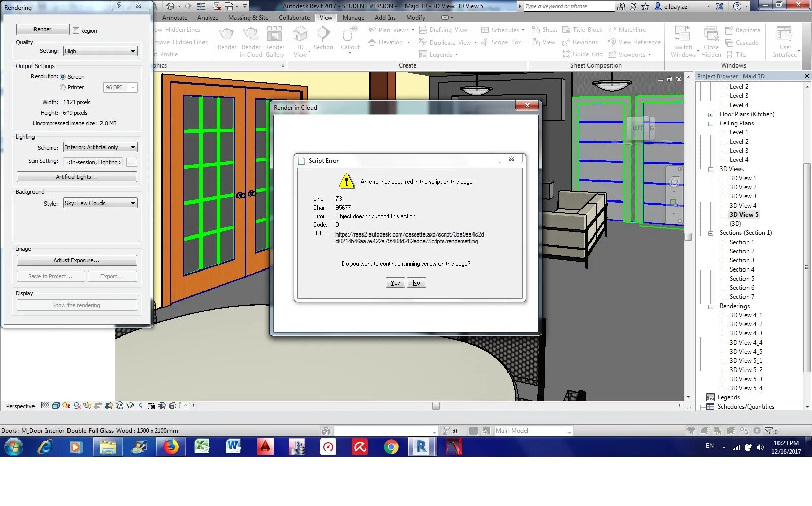812x506 pixels.
Task: Click the Switch Windows icon
Action: (683, 34)
